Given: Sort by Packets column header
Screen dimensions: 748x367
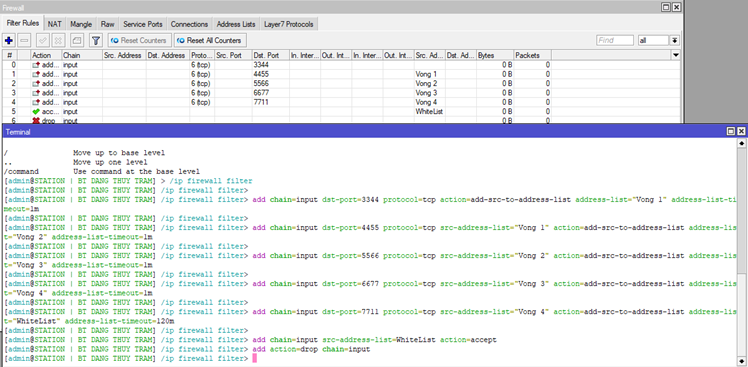Looking at the screenshot, I should pyautogui.click(x=532, y=55).
